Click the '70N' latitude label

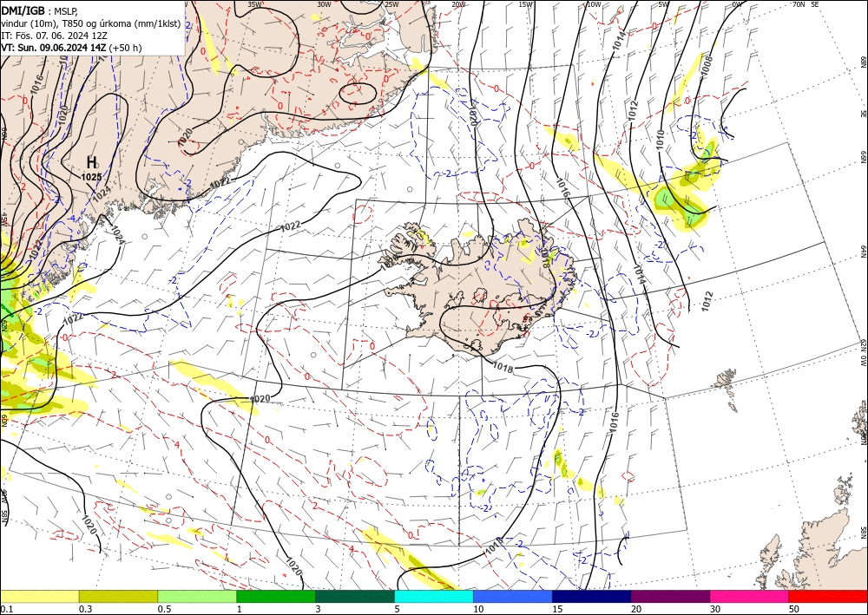(x=799, y=4)
